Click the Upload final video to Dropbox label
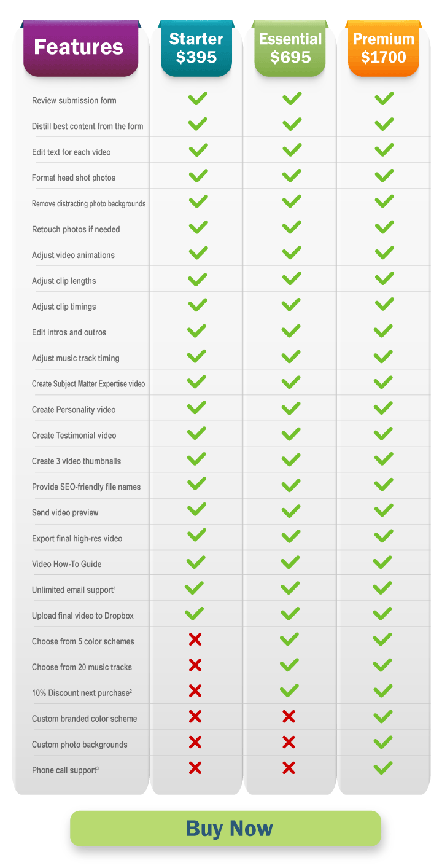 83,616
